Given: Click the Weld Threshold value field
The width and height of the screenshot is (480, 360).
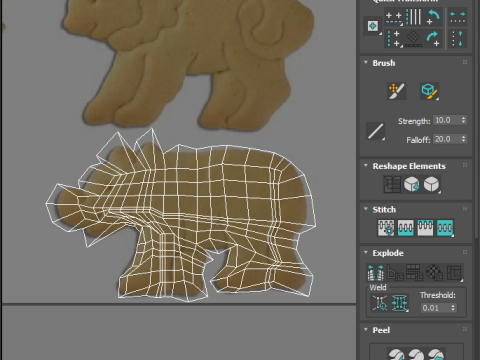Looking at the screenshot, I should click(x=435, y=308).
